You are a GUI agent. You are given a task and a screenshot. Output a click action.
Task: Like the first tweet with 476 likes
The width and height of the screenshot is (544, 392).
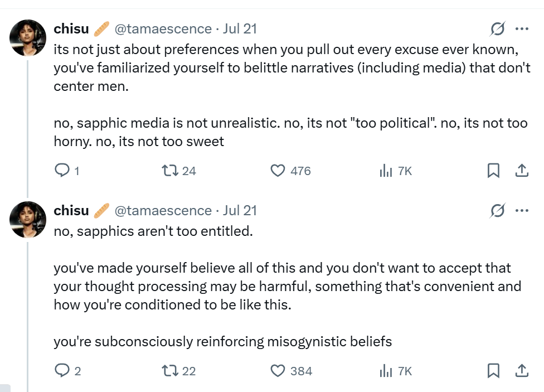(278, 171)
